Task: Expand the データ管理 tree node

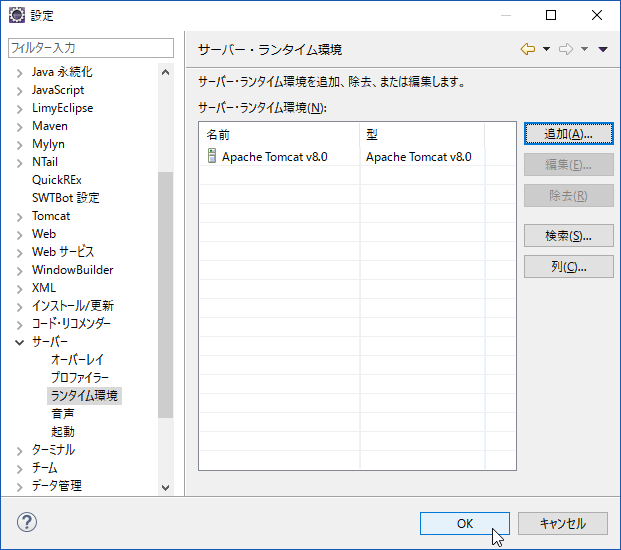Action: (19, 487)
